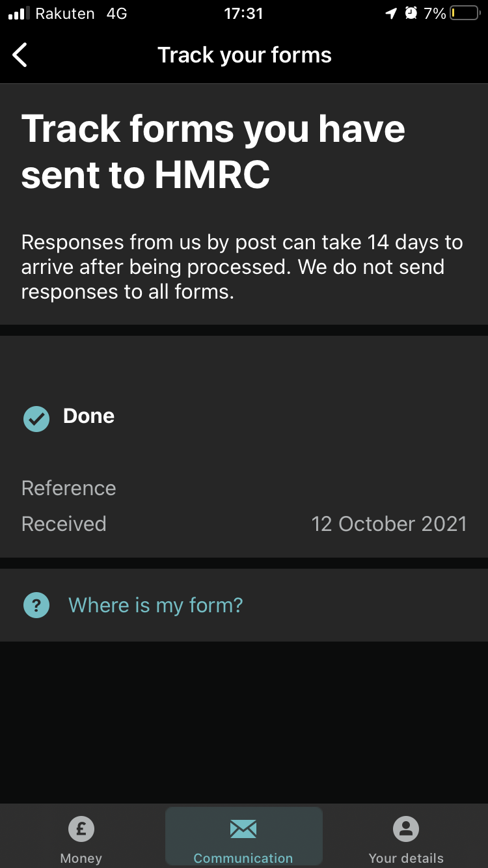Tap the battery status icon
Image resolution: width=488 pixels, height=868 pixels.
465,13
